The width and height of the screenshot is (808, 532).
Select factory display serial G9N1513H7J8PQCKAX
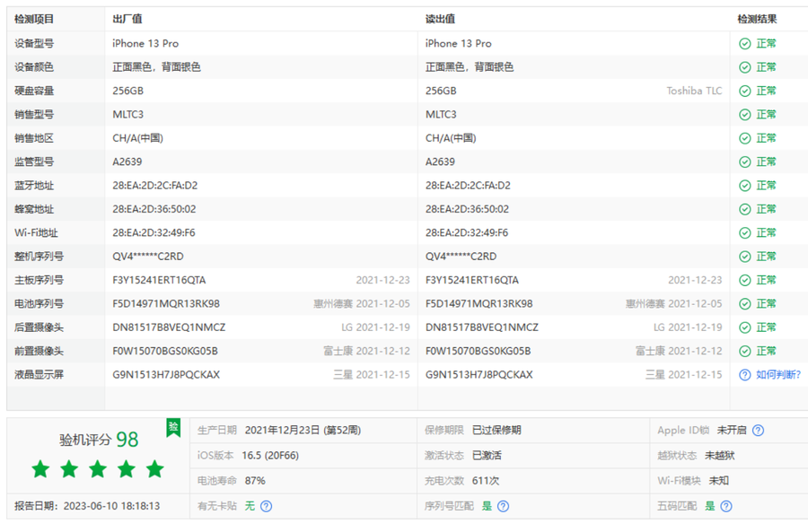pyautogui.click(x=166, y=375)
